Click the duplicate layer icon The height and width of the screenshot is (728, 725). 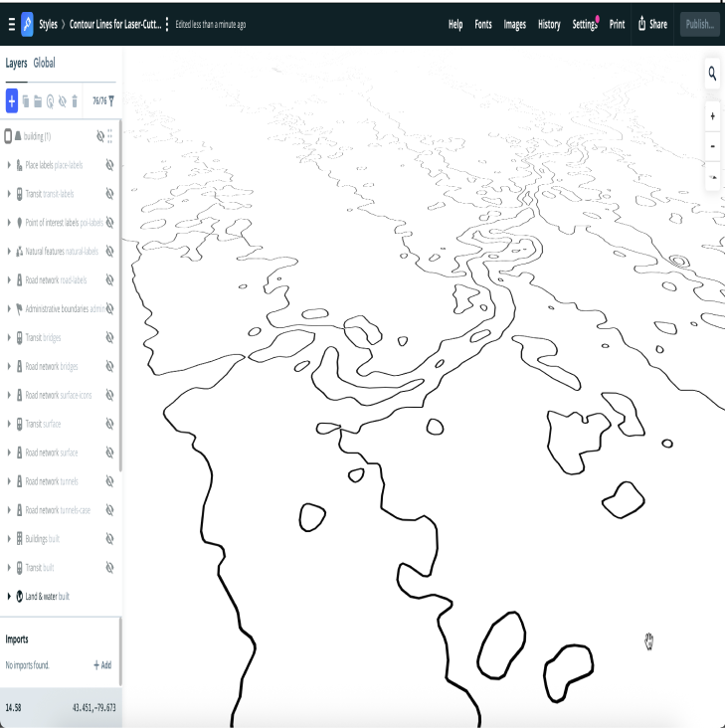coord(26,100)
